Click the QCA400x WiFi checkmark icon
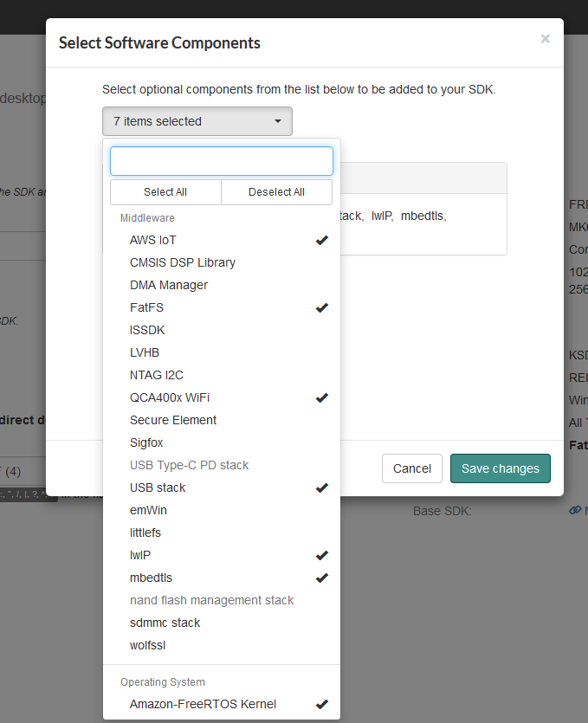 (x=322, y=398)
